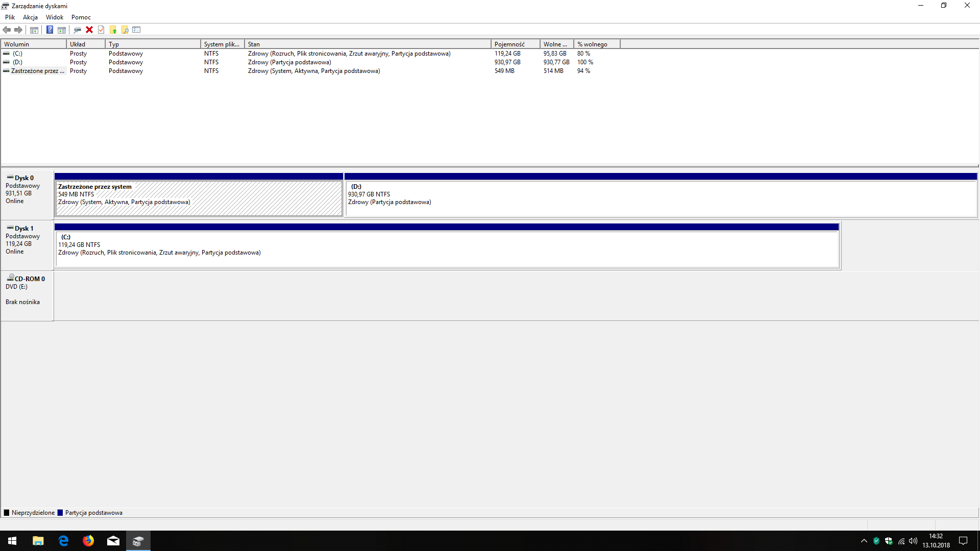Select the Dysk 0 disk label
Viewport: 980px width, 551px height.
pyautogui.click(x=27, y=194)
